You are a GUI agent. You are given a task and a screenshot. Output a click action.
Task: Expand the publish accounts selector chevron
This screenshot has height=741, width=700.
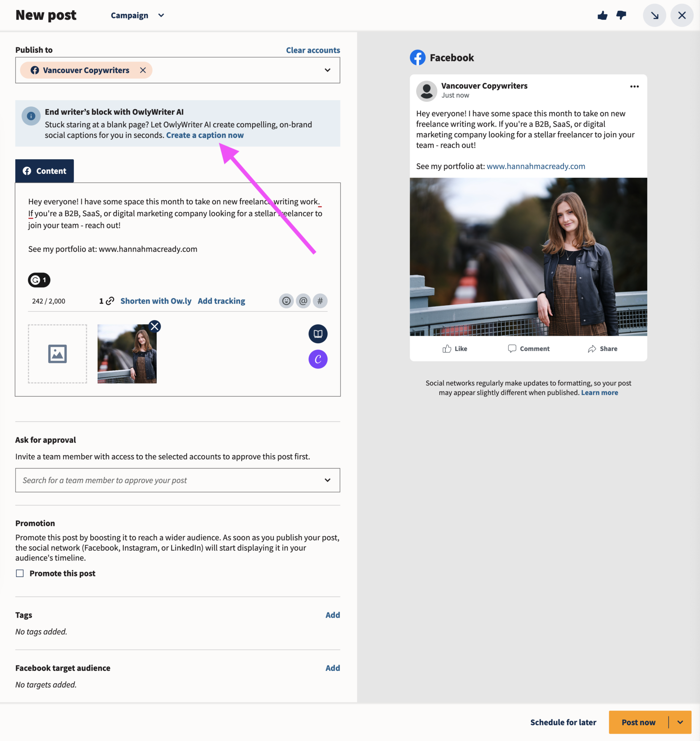point(327,70)
